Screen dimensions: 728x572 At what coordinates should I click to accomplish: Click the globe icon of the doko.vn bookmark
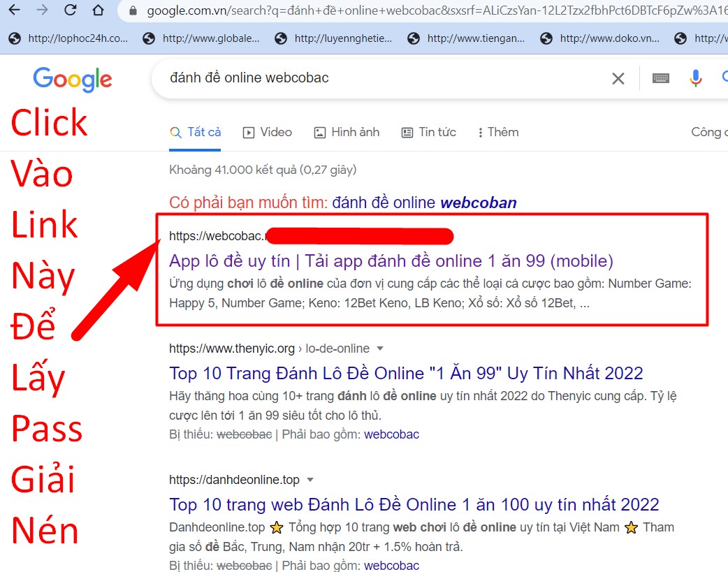point(546,38)
